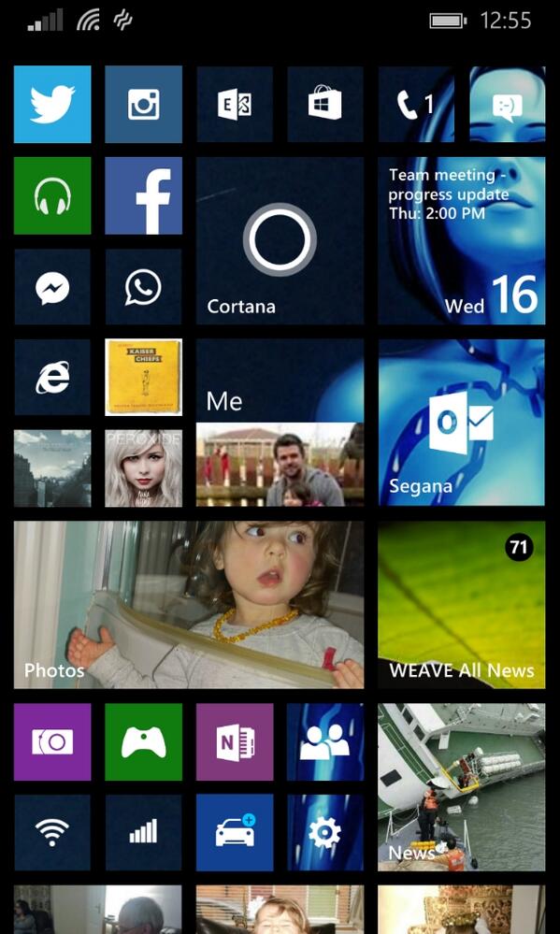
Task: Open the cityscape album cover tile
Action: [52, 468]
